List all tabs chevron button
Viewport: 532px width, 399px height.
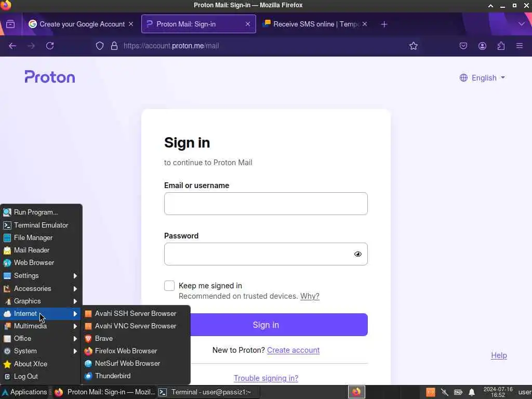point(522,24)
